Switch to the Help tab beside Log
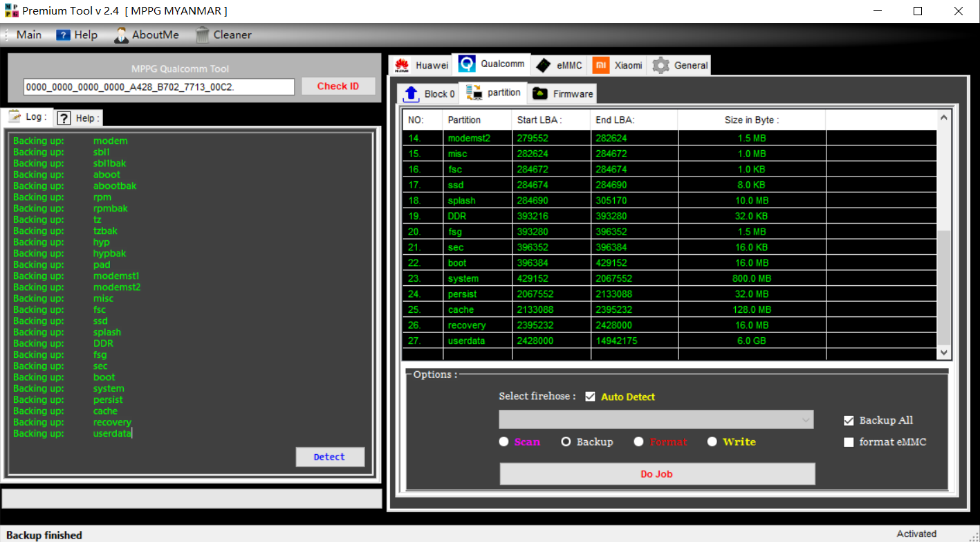The image size is (980, 542). tap(78, 118)
